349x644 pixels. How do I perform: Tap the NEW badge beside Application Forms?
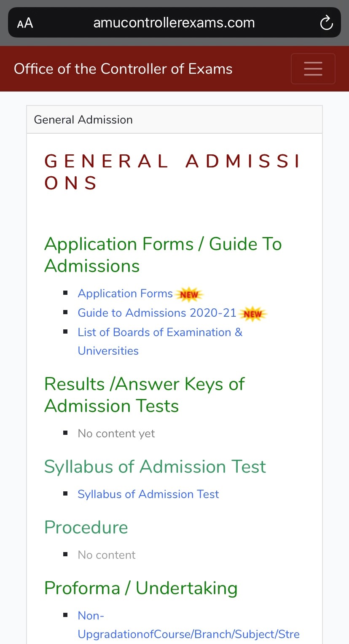point(189,294)
